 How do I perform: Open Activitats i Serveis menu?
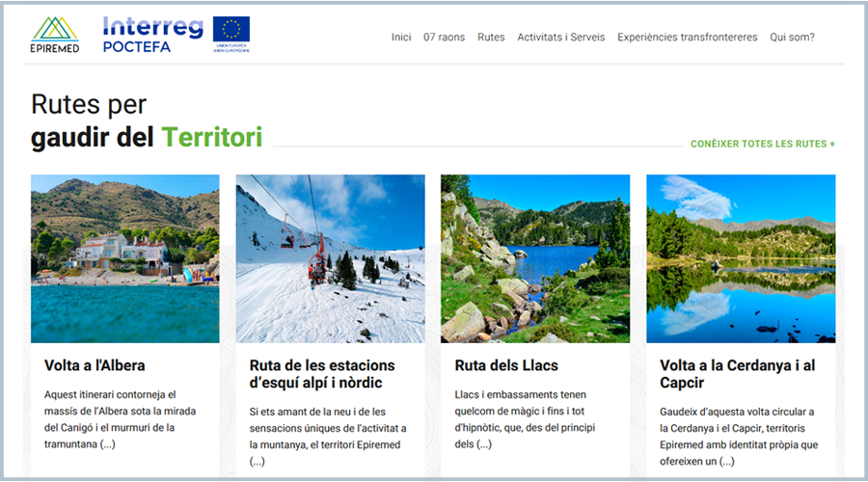coord(560,37)
